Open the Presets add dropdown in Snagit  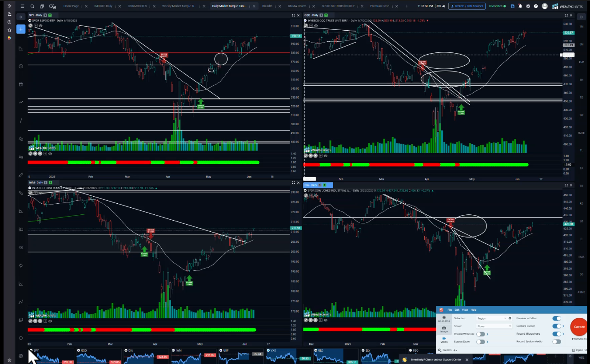click(x=456, y=350)
